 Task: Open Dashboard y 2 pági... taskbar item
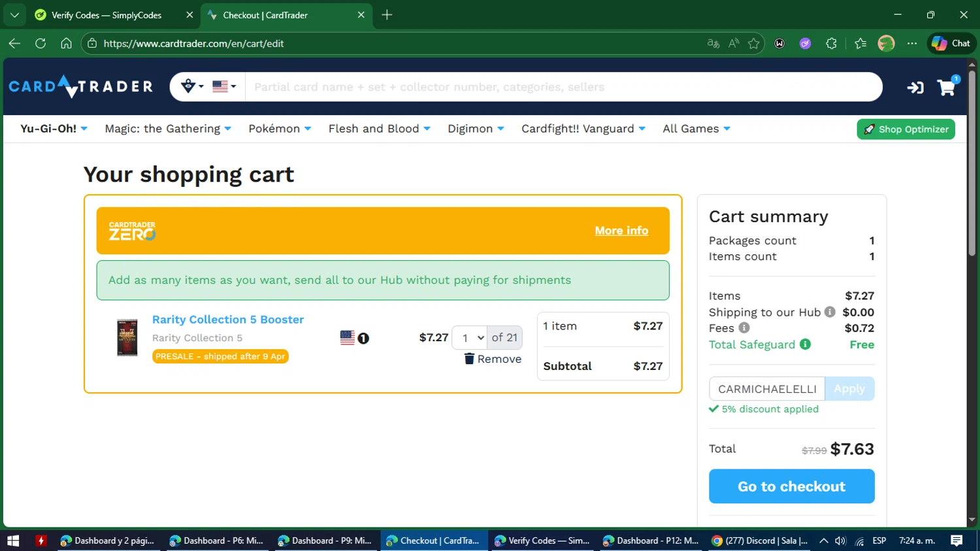click(108, 541)
